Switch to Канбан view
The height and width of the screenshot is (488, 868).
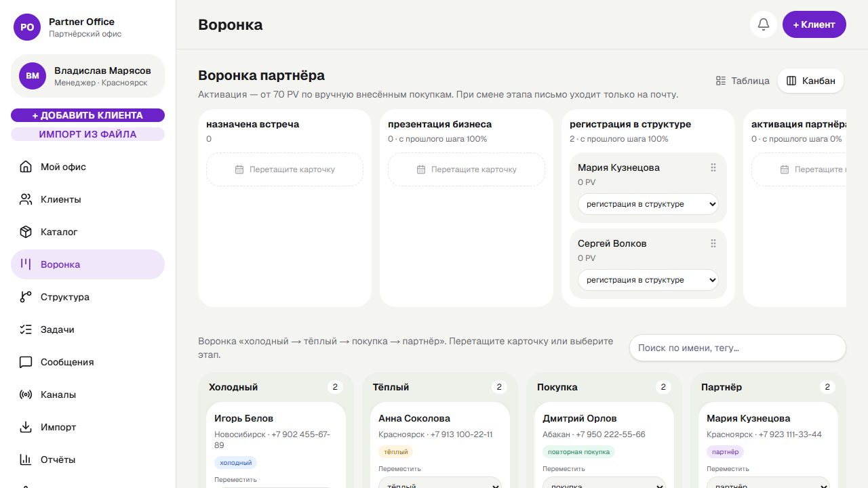tap(810, 81)
